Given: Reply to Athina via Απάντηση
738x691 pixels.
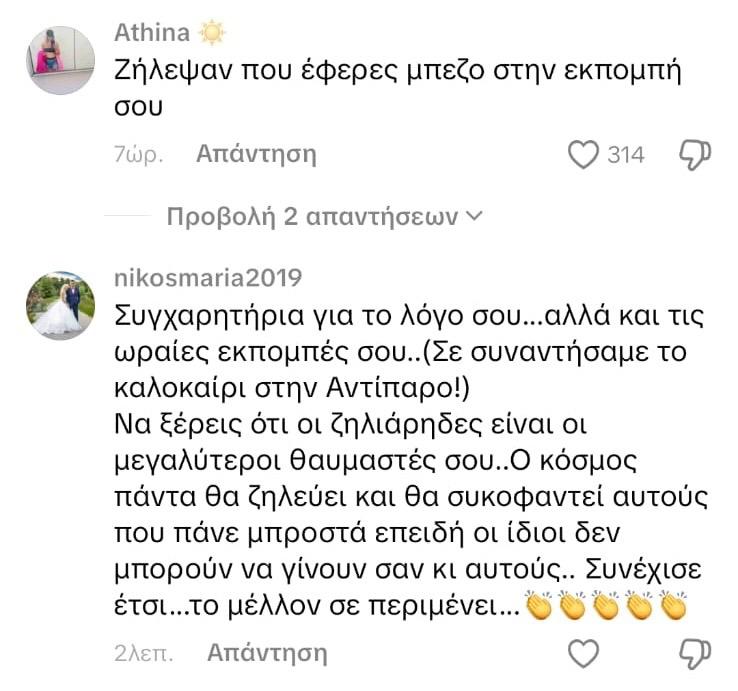Looking at the screenshot, I should 256,154.
